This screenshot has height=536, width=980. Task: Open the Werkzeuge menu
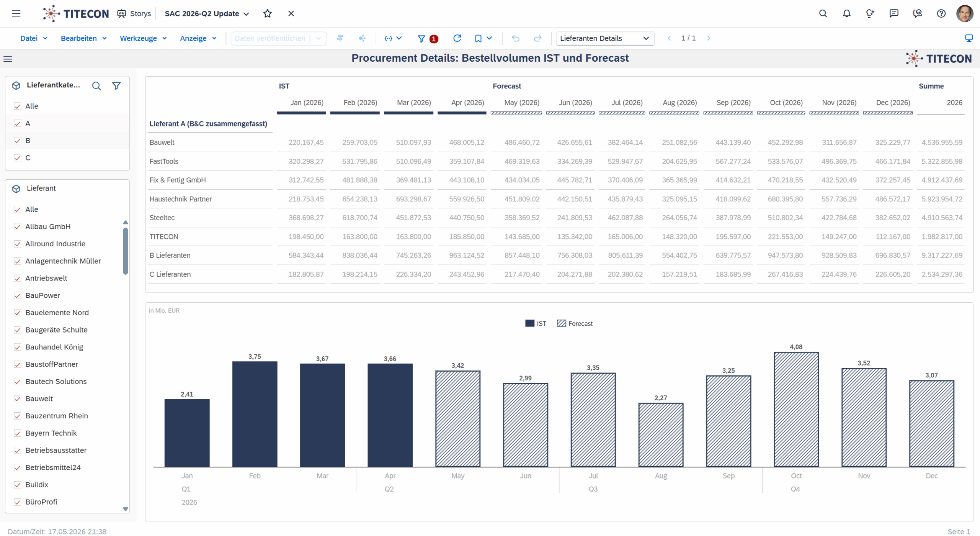[143, 38]
